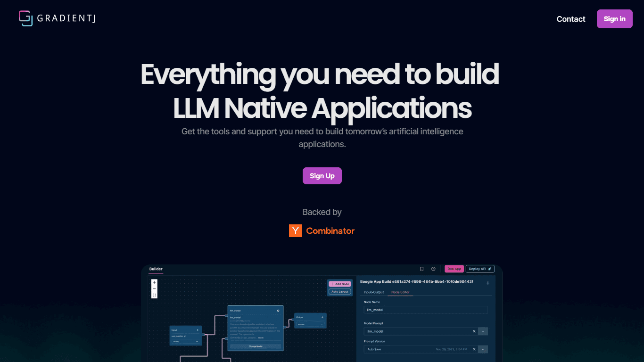Click the Node Name input field
This screenshot has width=644, height=362.
(426, 310)
